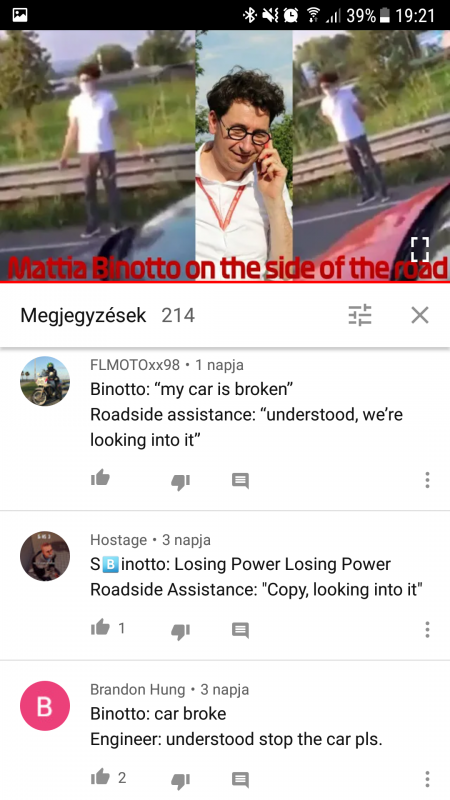450x800 pixels.
Task: Dislike Hostage's comment
Action: [180, 631]
